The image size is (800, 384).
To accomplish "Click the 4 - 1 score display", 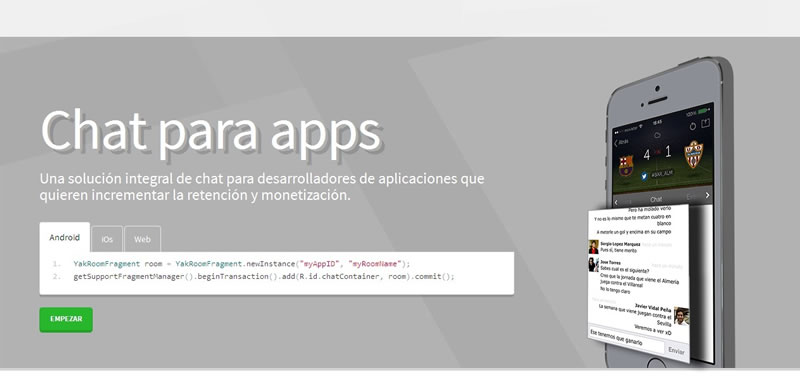I will [657, 153].
